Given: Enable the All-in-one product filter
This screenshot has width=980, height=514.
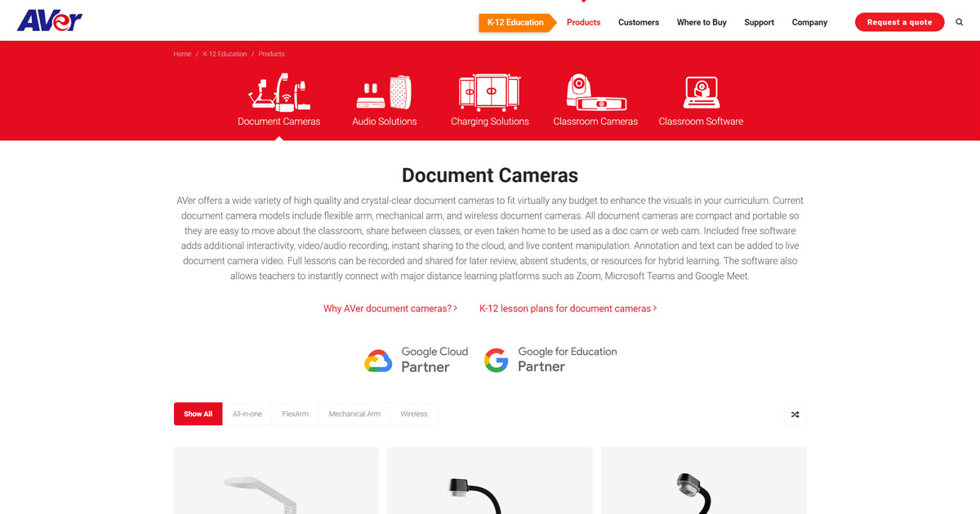Looking at the screenshot, I should 248,414.
